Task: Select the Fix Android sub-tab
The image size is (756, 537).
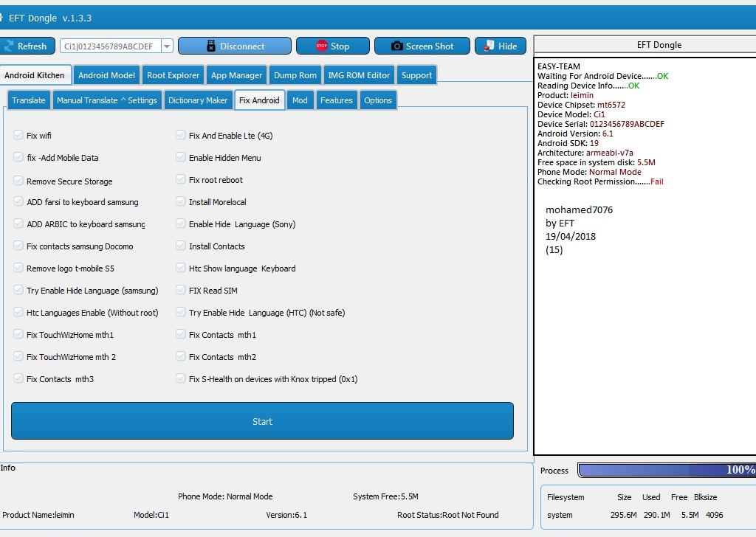Action: click(x=259, y=100)
